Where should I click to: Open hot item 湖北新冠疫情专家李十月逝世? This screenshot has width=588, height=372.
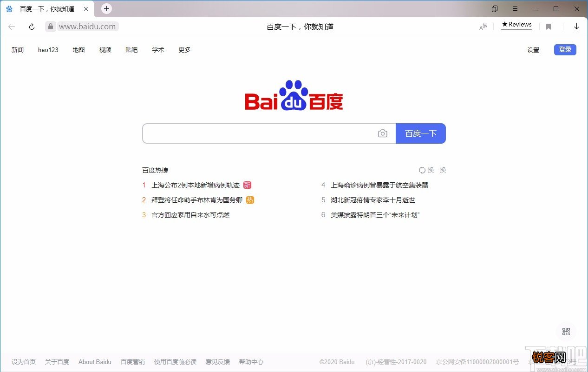tap(373, 200)
